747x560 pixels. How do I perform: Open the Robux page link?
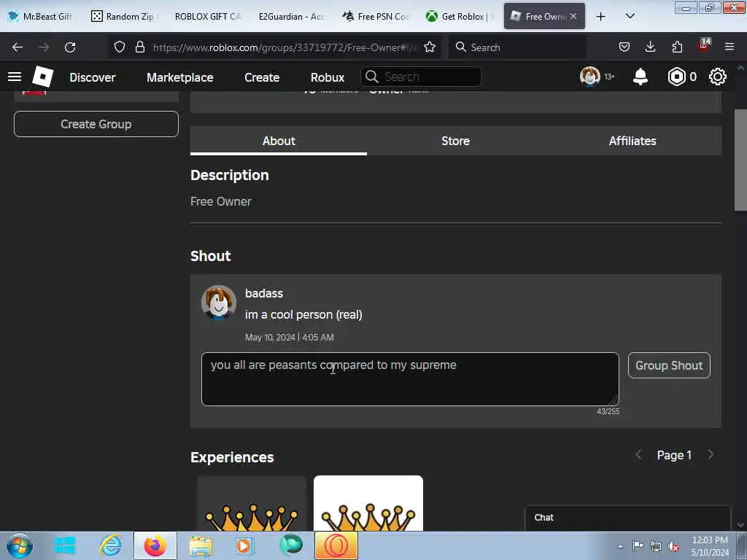[x=328, y=77]
